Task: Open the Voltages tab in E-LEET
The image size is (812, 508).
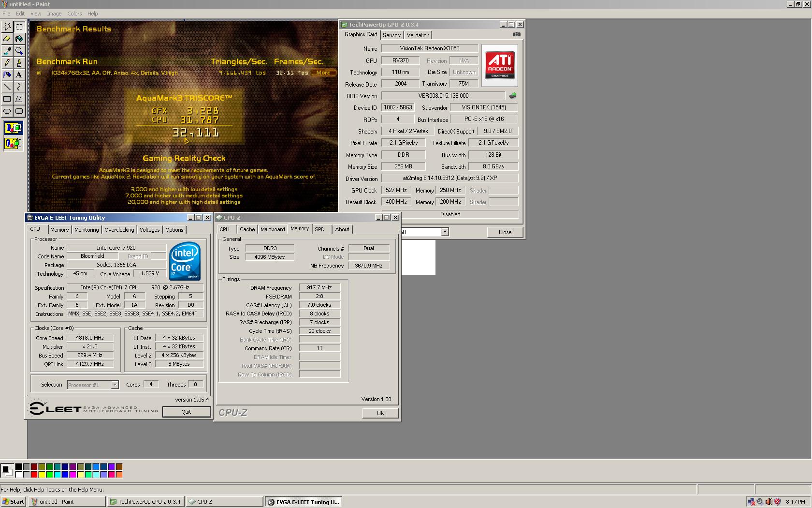Action: (x=150, y=230)
